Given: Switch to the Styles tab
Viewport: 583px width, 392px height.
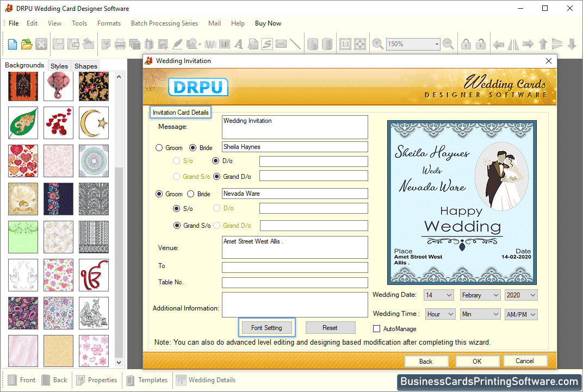Looking at the screenshot, I should tap(59, 66).
